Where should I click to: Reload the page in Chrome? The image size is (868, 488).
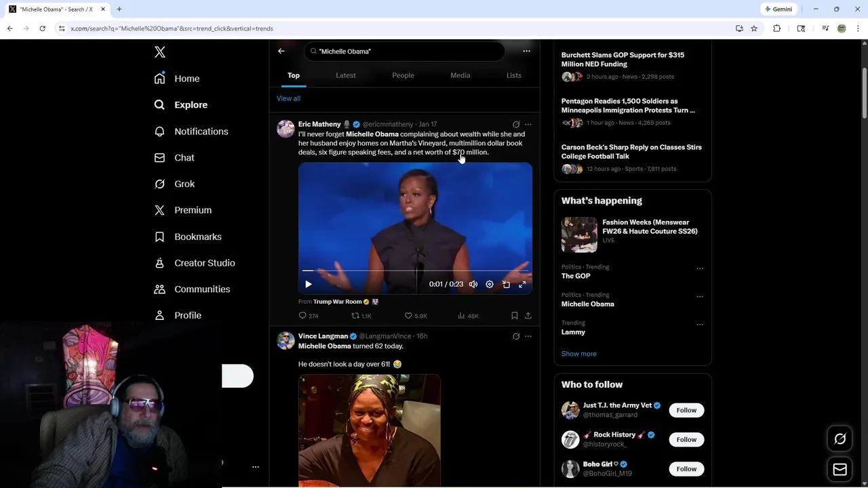point(42,28)
